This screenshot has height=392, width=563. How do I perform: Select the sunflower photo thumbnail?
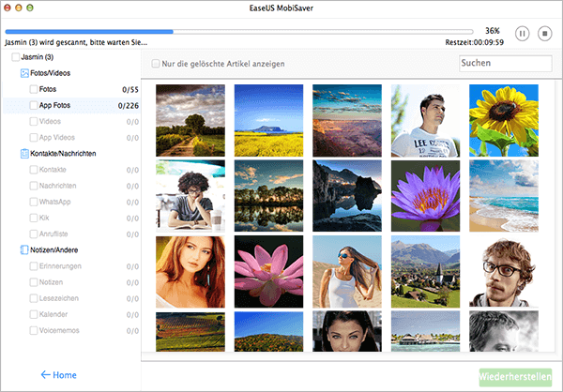click(x=504, y=121)
